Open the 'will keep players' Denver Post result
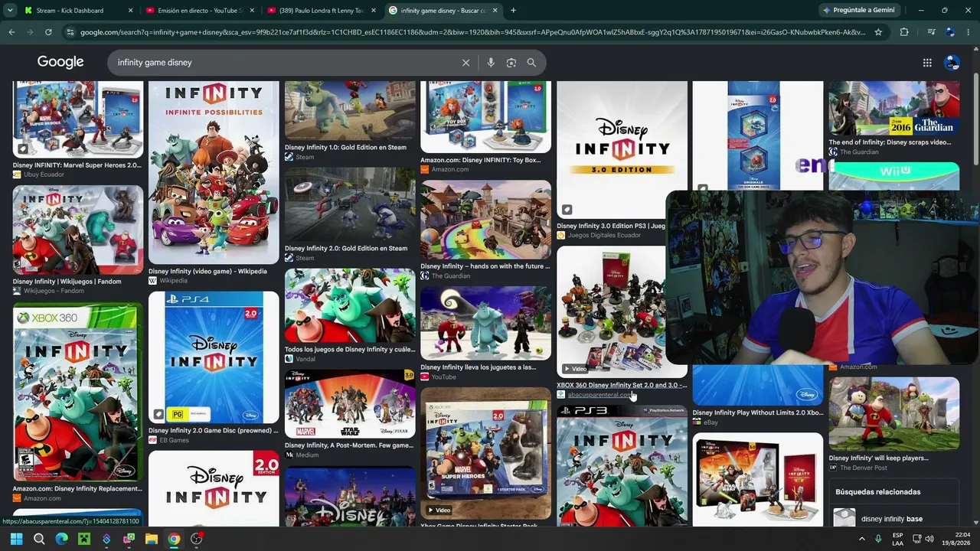Viewport: 980px width, 551px height. pos(878,458)
